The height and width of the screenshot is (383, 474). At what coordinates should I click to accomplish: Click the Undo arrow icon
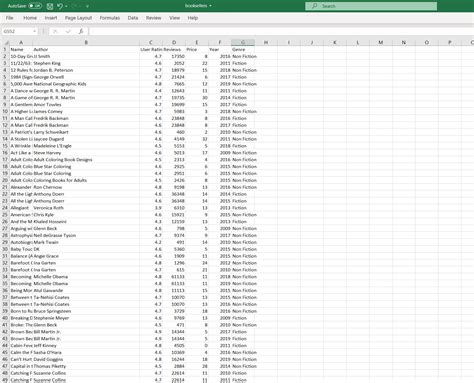coord(60,6)
